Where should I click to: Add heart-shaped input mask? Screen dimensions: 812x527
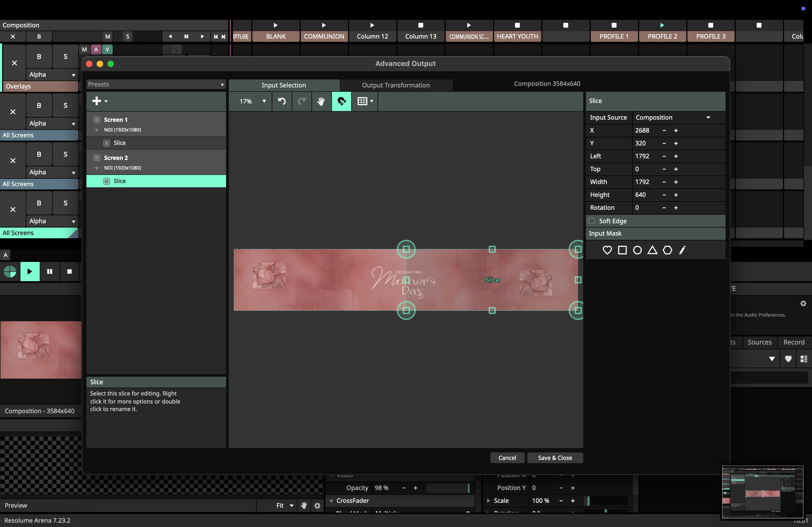click(607, 250)
